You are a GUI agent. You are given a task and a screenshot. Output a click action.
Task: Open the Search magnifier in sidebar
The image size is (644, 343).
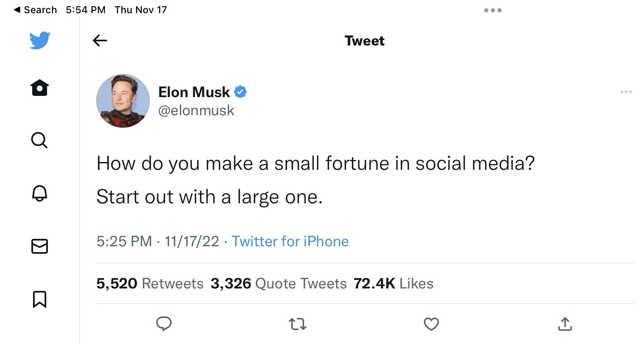click(40, 141)
